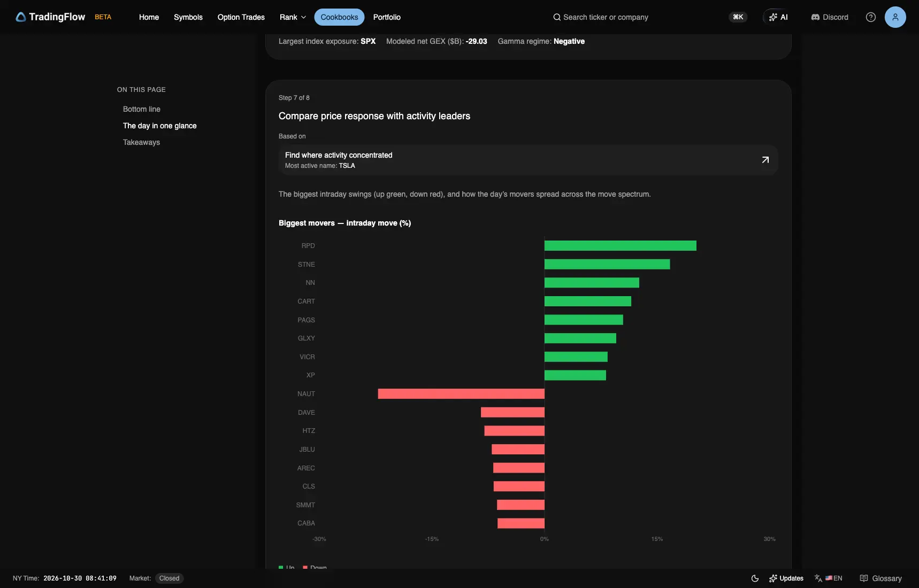This screenshot has width=919, height=588.
Task: Click the Gamma regime Negative value
Action: [569, 41]
